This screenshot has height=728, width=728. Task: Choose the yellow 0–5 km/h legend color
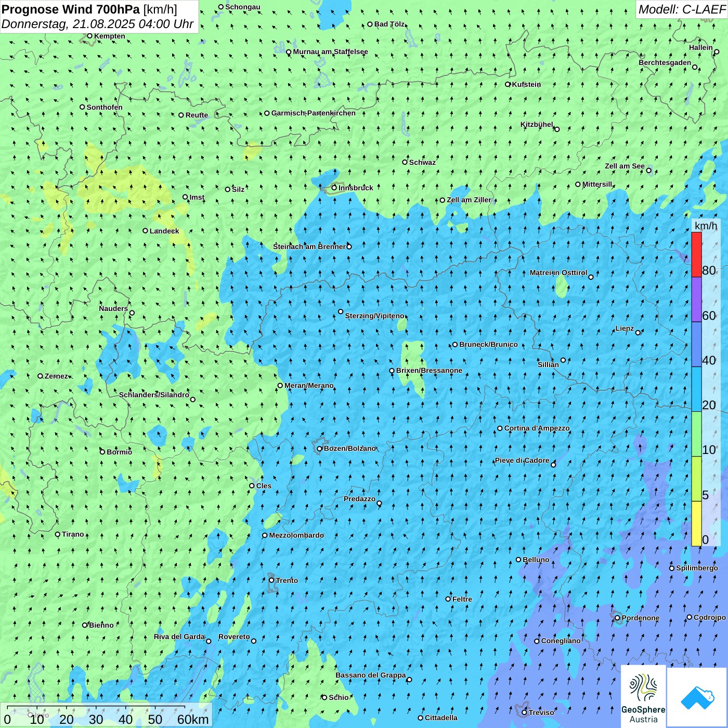coord(696,524)
